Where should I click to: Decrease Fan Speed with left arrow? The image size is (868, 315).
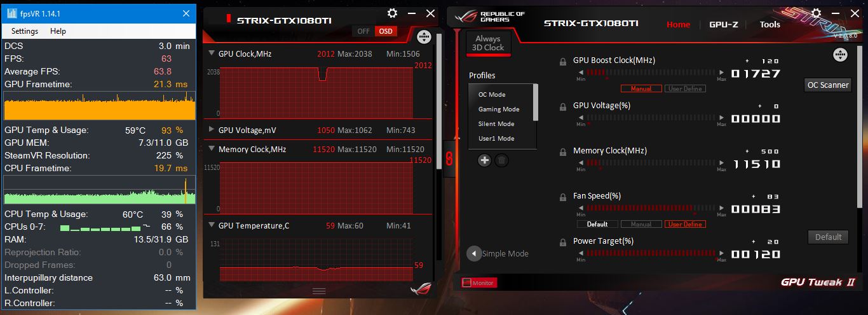(x=580, y=208)
